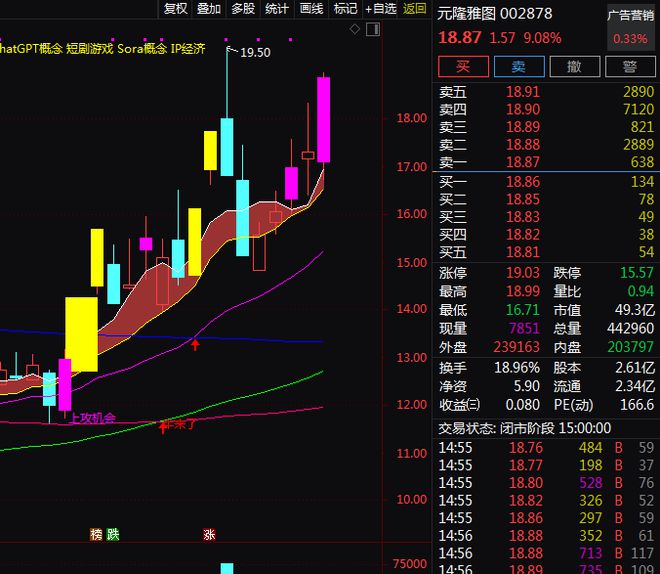Click the 标记 mark button
The width and height of the screenshot is (660, 574).
tap(345, 8)
